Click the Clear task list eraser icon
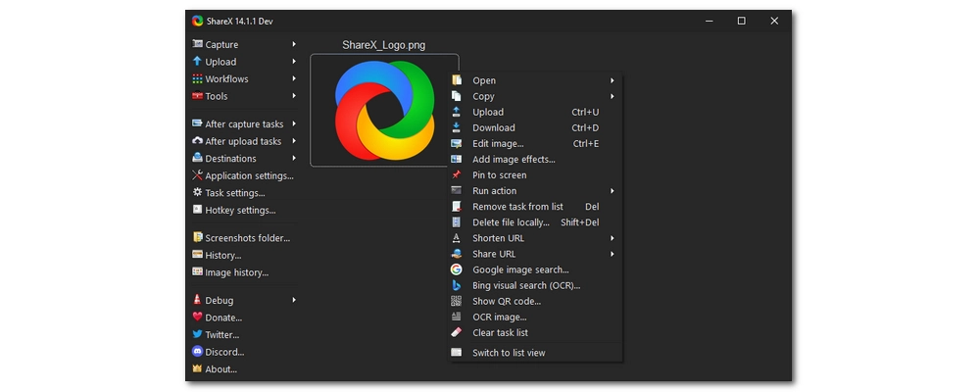The width and height of the screenshot is (980, 392). pyautogui.click(x=456, y=332)
